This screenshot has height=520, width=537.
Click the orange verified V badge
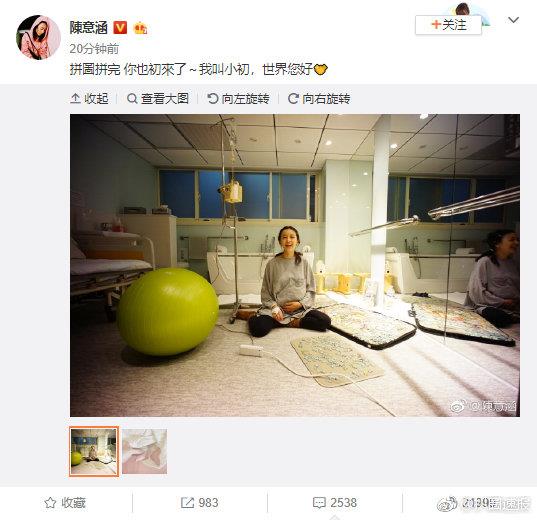pyautogui.click(x=120, y=27)
